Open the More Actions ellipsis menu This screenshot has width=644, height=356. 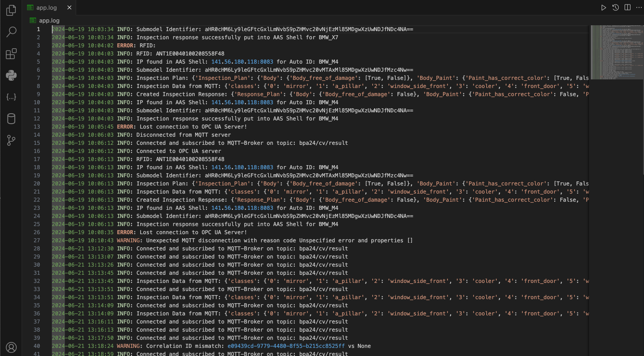(639, 8)
